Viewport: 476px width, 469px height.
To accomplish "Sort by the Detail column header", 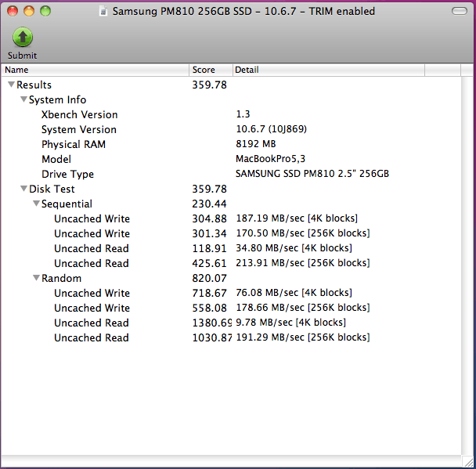I will pyautogui.click(x=329, y=70).
